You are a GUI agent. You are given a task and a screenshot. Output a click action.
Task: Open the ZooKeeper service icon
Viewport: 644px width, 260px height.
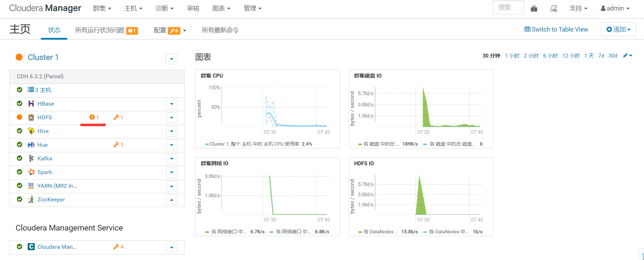tap(31, 199)
